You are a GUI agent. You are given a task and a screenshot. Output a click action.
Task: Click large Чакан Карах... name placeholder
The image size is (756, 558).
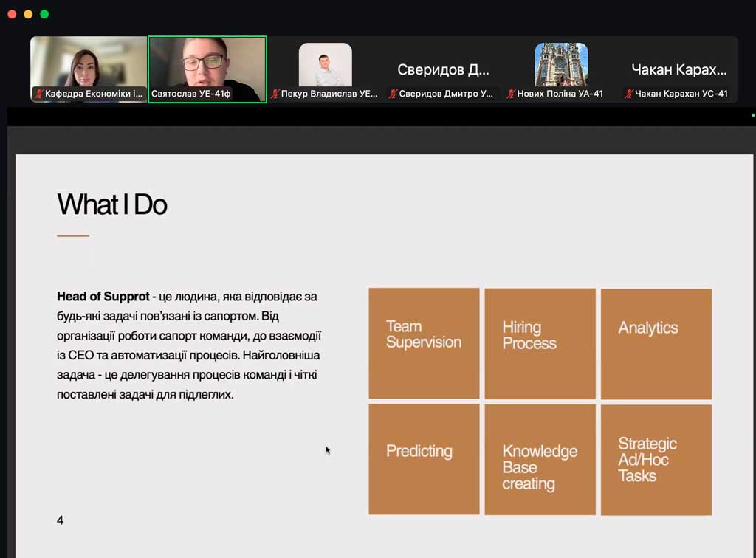(x=679, y=70)
